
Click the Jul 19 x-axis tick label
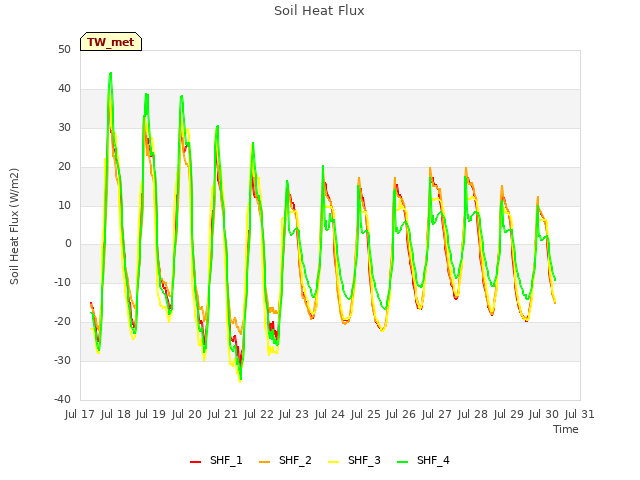(151, 414)
